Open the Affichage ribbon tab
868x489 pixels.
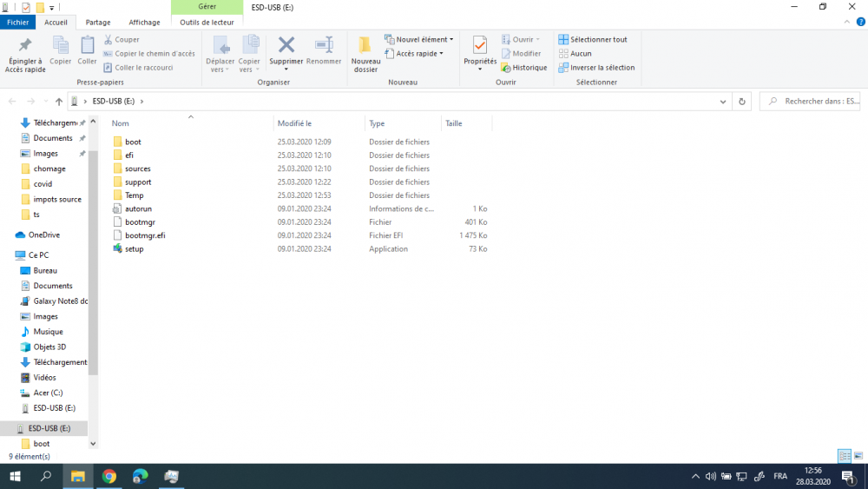click(x=144, y=23)
